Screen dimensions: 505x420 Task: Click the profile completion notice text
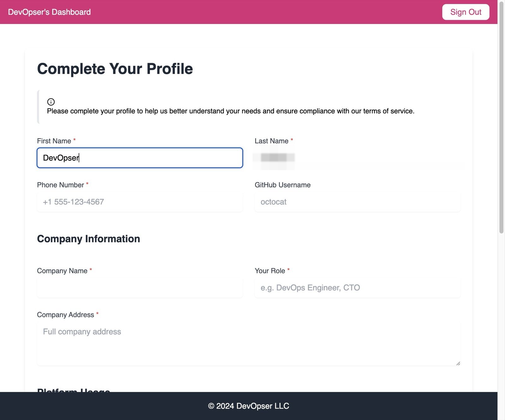(x=231, y=111)
